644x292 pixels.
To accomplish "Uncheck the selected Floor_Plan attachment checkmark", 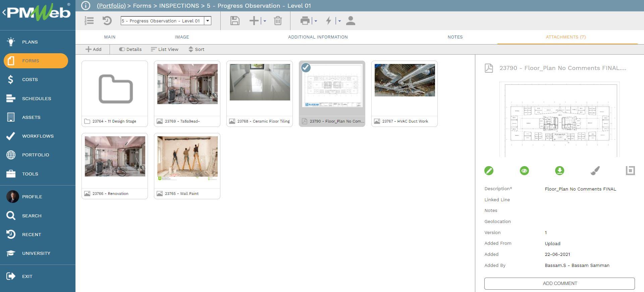I will pyautogui.click(x=306, y=68).
